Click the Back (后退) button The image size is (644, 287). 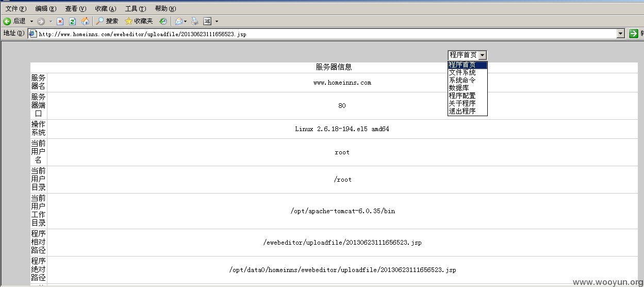pyautogui.click(x=14, y=21)
